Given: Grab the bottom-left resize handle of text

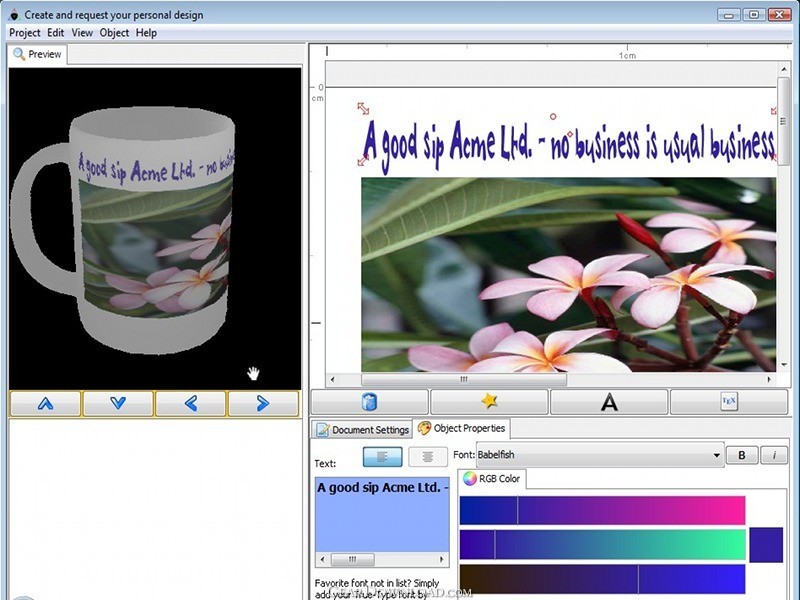Looking at the screenshot, I should [363, 160].
